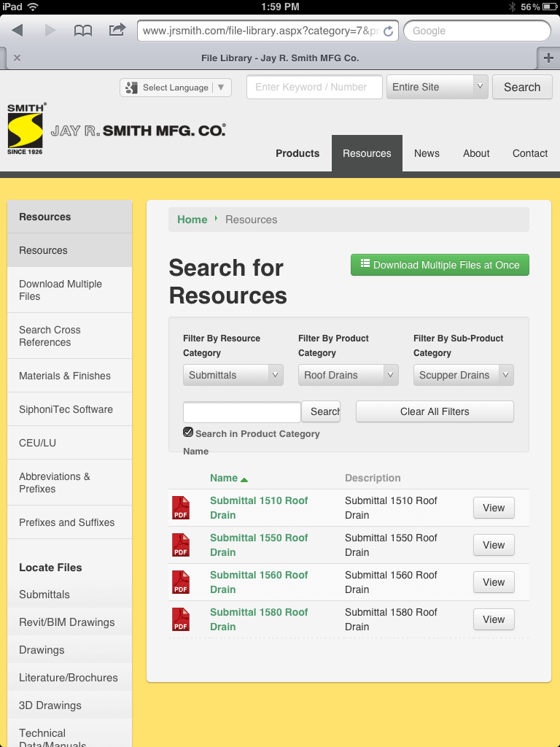This screenshot has width=560, height=747.
Task: Click the PDF icon for Submittal 1510
Action: pyautogui.click(x=180, y=508)
